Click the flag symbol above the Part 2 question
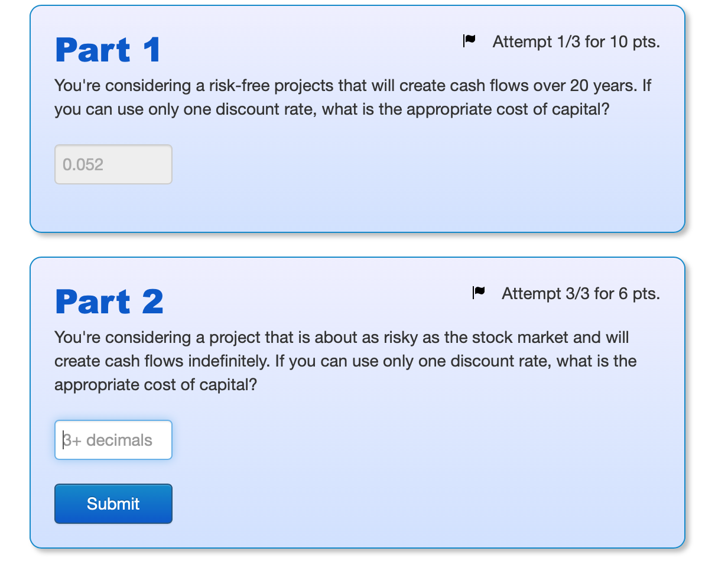Image resolution: width=728 pixels, height=564 pixels. tap(479, 291)
